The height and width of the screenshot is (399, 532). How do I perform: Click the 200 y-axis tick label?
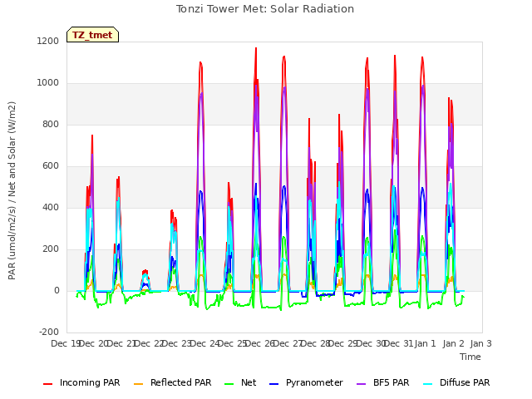pos(51,249)
